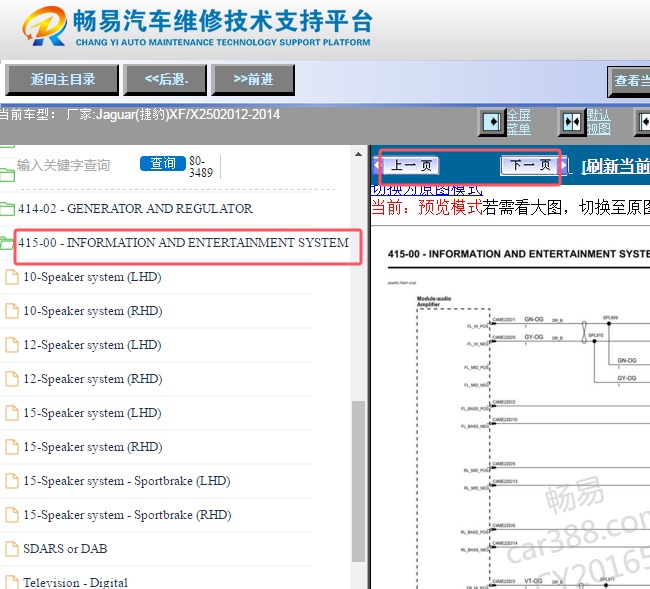Open Television - Digital document
Screen dimensions: 650x589
click(x=75, y=582)
